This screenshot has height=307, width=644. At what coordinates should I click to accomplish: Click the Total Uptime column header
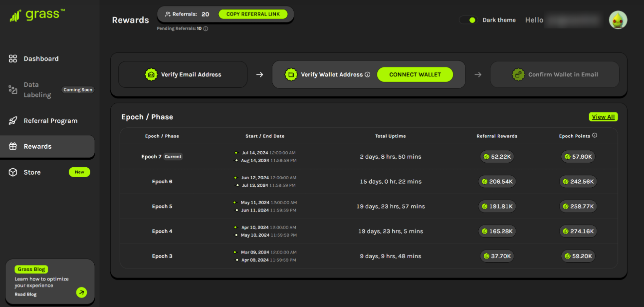(391, 136)
